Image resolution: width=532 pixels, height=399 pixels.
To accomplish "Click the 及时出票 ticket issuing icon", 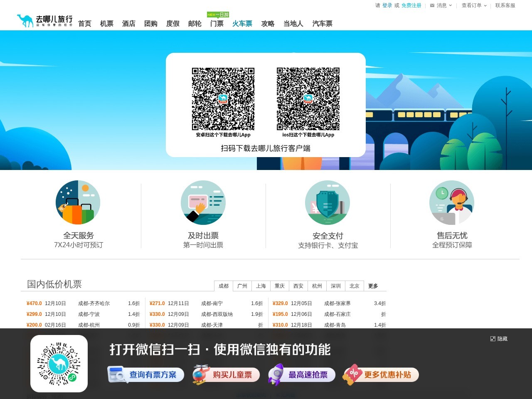I will click(202, 202).
